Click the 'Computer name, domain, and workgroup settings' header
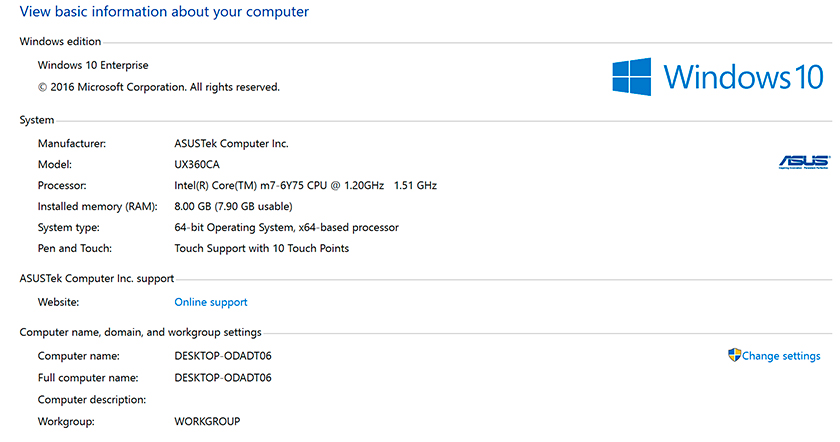This screenshot has width=840, height=442. 140,332
